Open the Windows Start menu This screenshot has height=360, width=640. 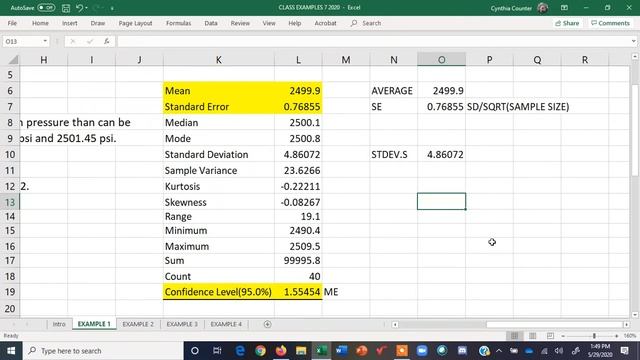11,351
